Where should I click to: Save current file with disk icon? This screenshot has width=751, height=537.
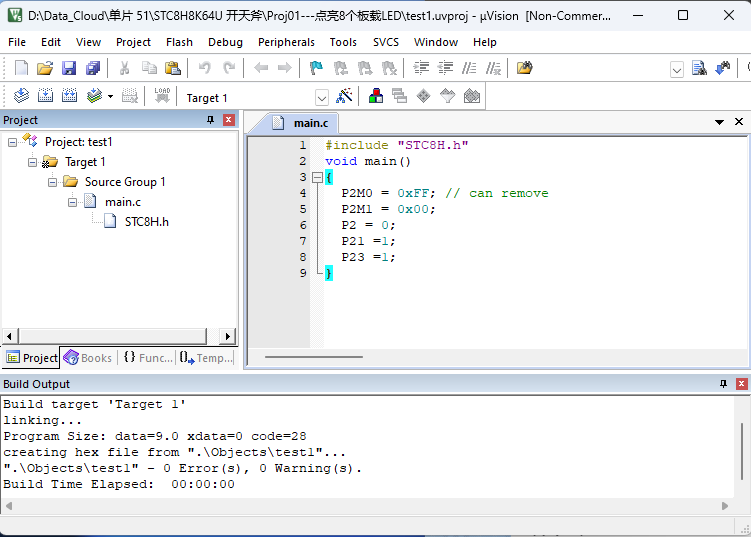click(x=69, y=68)
